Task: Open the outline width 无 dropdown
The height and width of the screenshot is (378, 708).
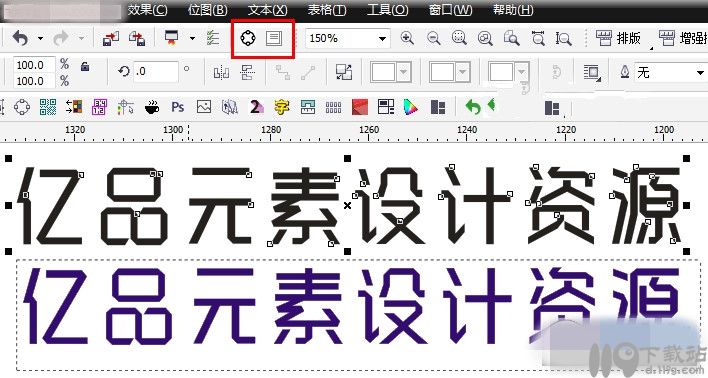Action: 700,72
